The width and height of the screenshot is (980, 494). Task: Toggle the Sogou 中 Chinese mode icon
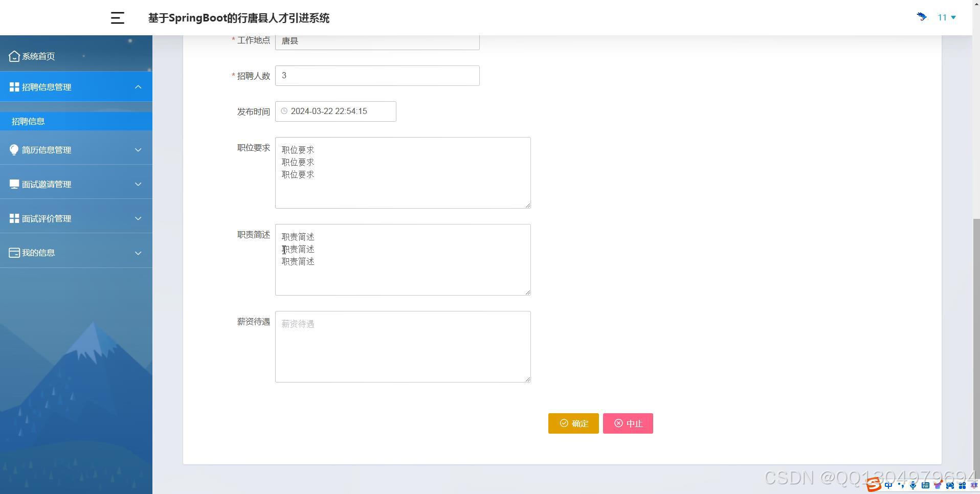pyautogui.click(x=888, y=485)
